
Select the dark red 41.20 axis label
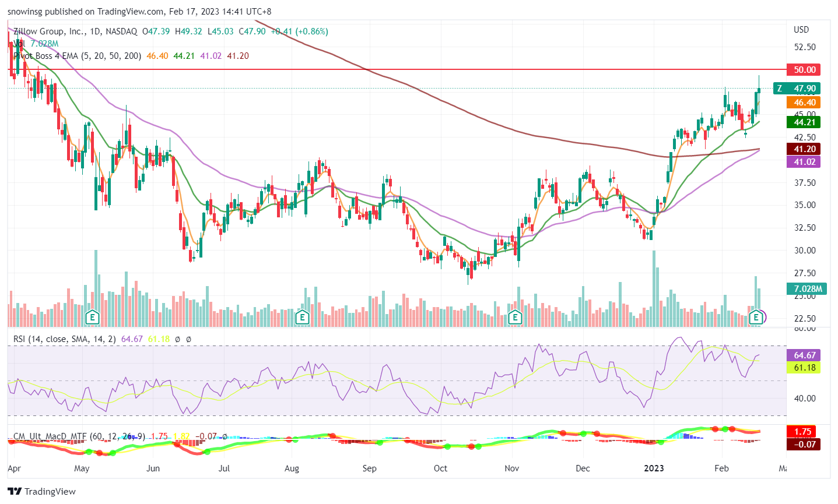[x=804, y=149]
